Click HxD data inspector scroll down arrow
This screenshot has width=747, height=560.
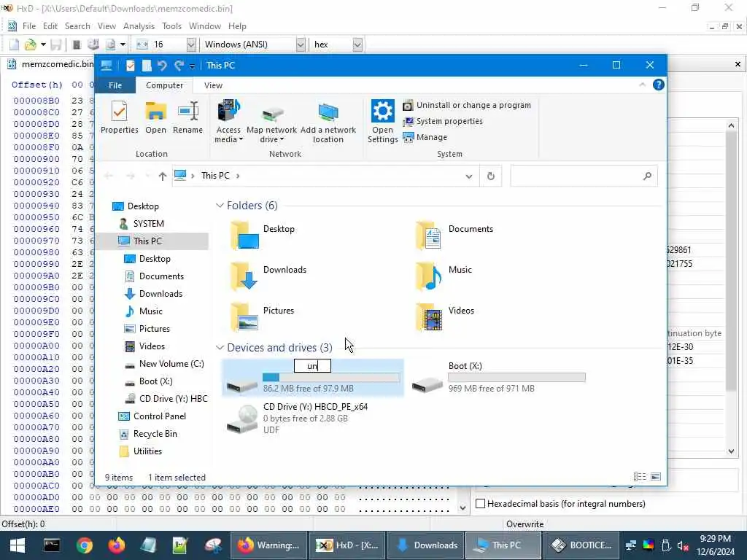tap(731, 451)
